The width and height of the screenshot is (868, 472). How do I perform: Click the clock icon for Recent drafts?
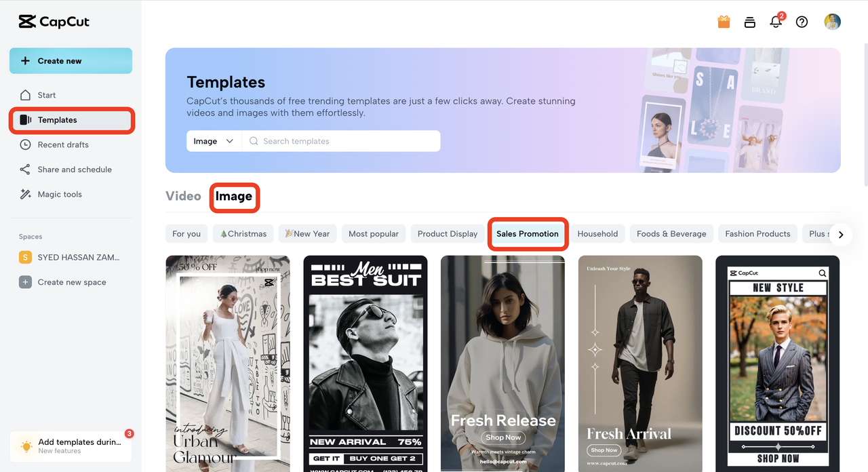[25, 144]
